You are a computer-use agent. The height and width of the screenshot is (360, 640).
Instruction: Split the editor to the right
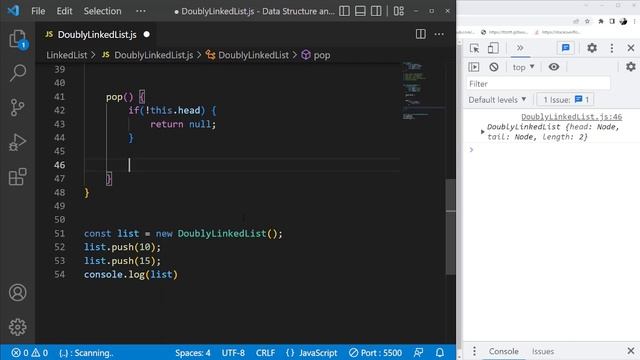point(420,34)
